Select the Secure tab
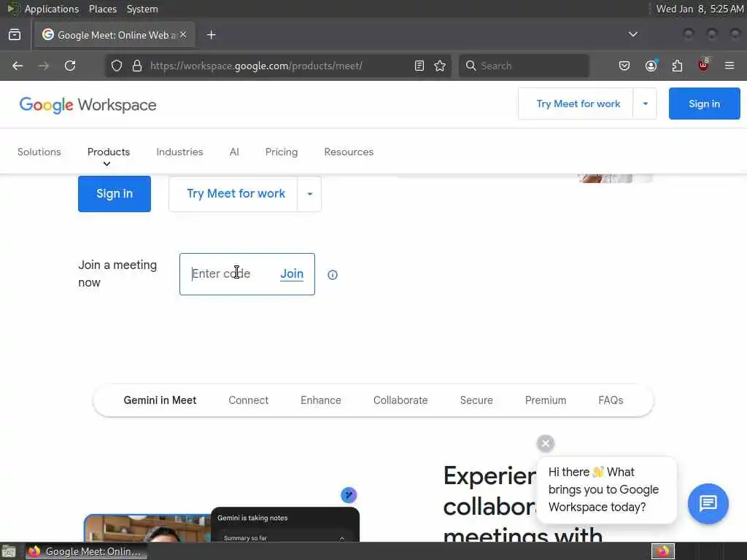747x560 pixels. pos(476,400)
